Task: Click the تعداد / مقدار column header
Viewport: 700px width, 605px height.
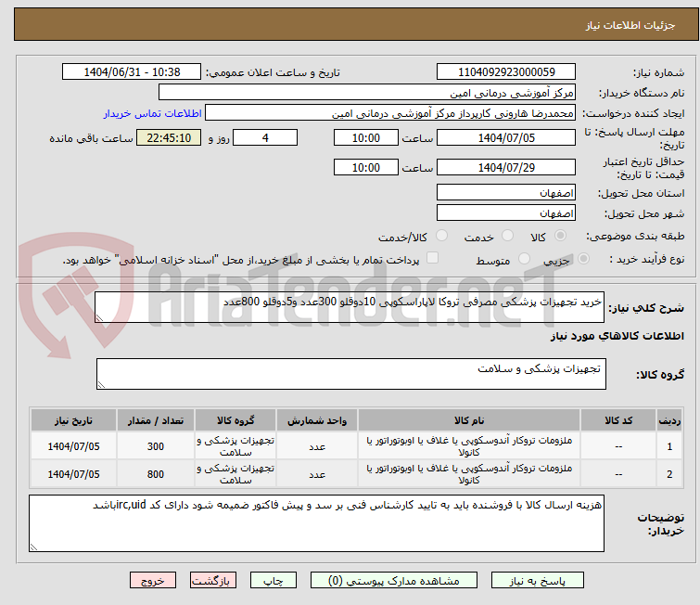Action: pos(156,420)
